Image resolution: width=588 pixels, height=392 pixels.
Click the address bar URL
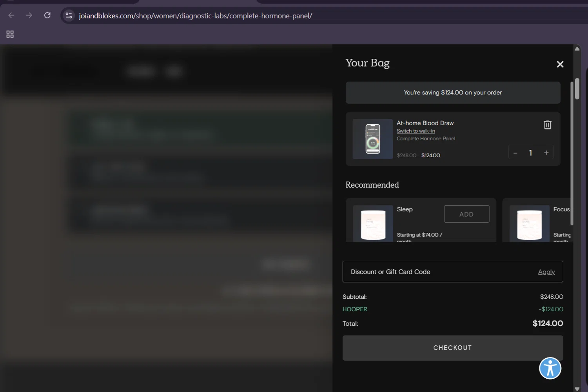pos(195,16)
